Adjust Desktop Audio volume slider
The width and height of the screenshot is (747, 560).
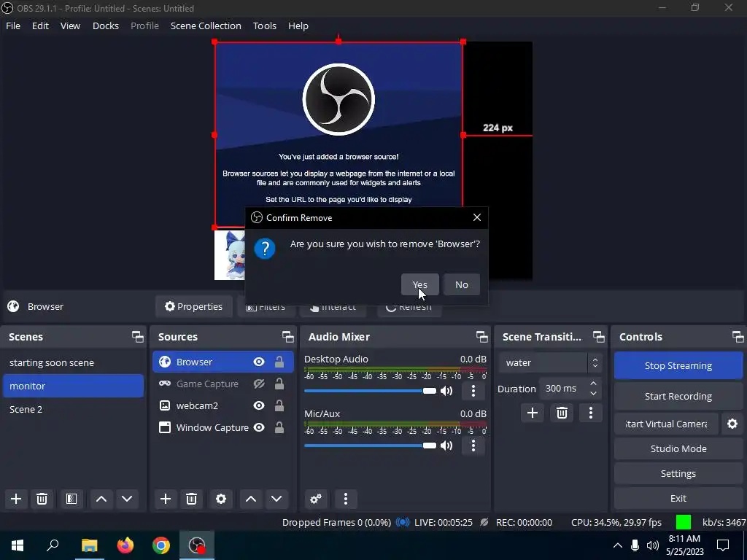pyautogui.click(x=370, y=391)
